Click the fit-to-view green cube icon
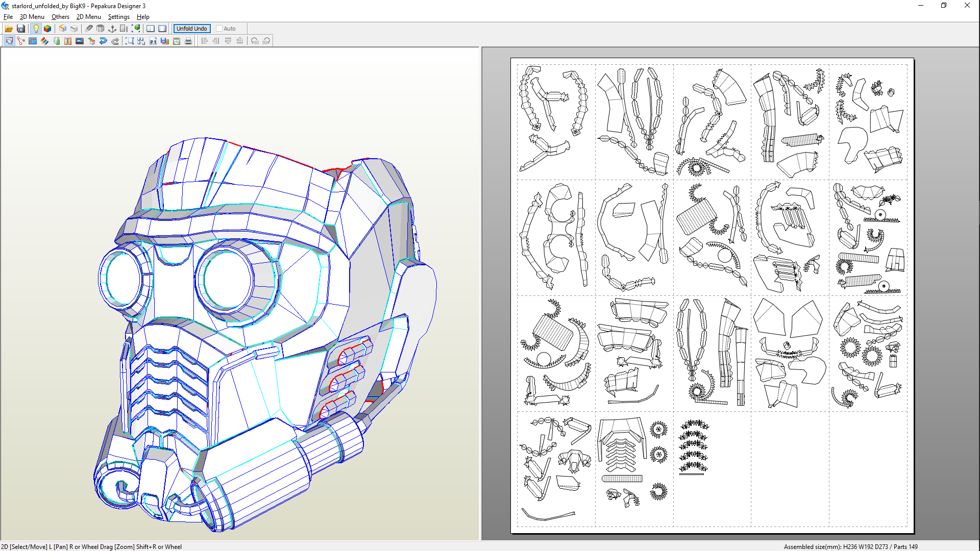The width and height of the screenshot is (980, 551). [136, 29]
